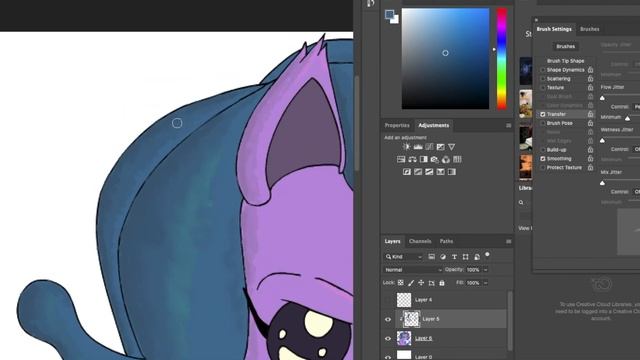Switch to the Channels tab
Screen dimensions: 640x360
point(420,242)
